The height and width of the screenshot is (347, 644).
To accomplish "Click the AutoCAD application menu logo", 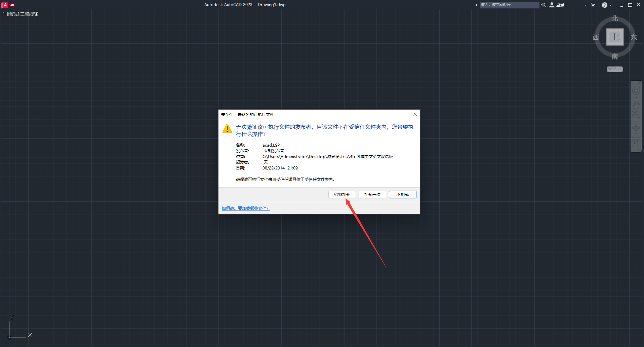I will pos(8,5).
